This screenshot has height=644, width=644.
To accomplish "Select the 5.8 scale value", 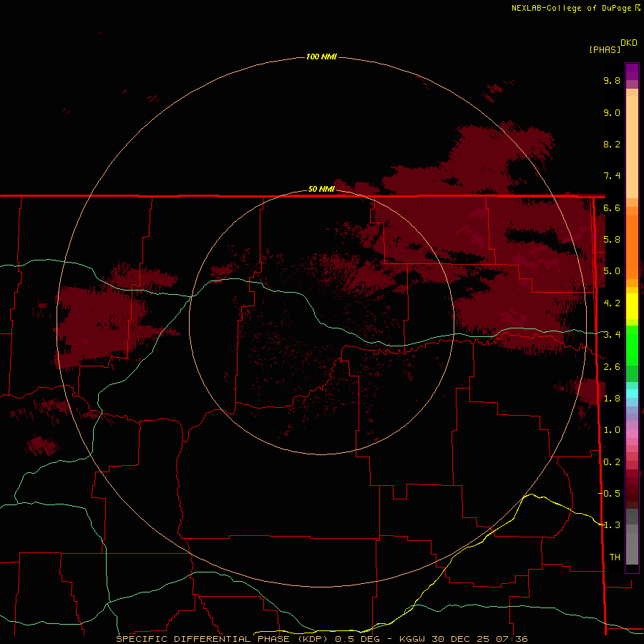I will tap(612, 240).
